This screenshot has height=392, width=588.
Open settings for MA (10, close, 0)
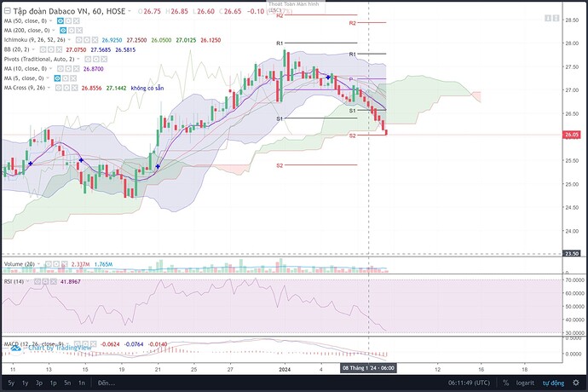[x=68, y=69]
